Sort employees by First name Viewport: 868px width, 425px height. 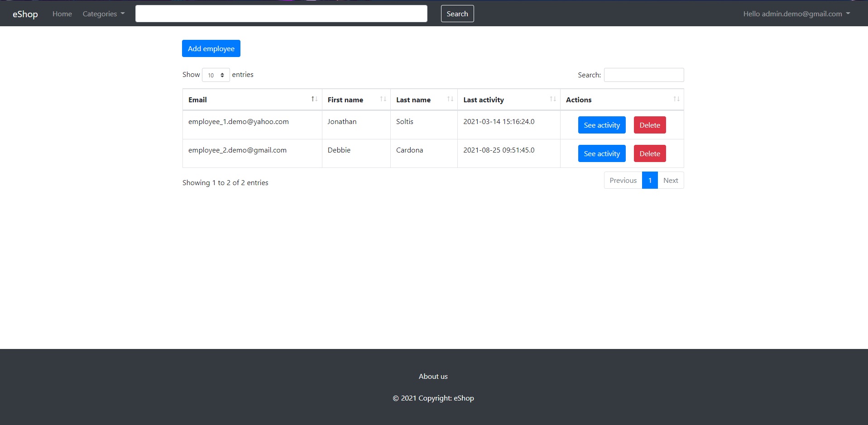(x=345, y=100)
